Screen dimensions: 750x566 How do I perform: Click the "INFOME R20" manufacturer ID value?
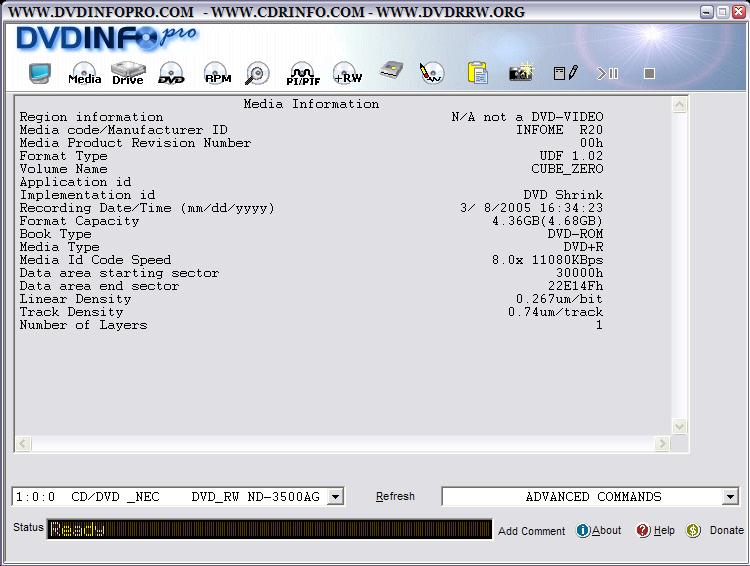tap(559, 130)
